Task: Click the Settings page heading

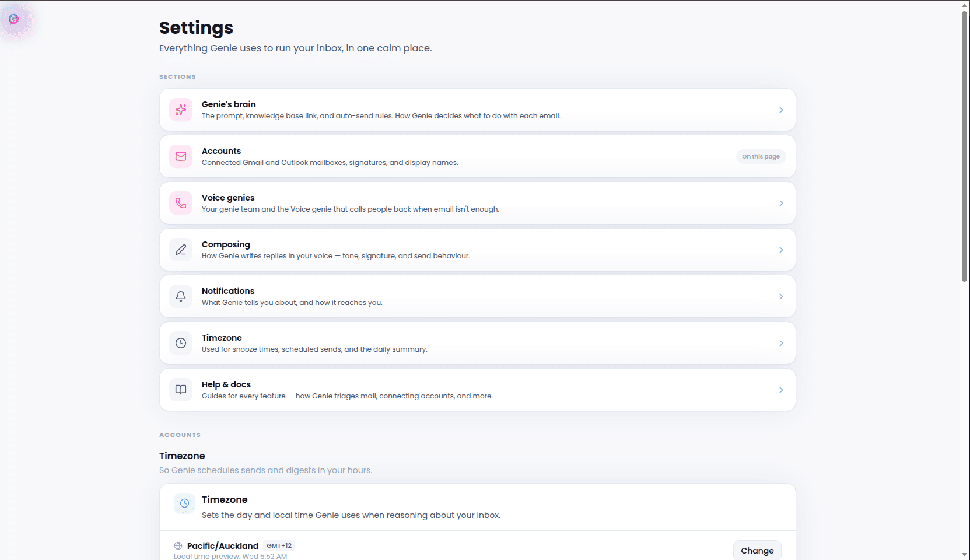Action: (196, 27)
